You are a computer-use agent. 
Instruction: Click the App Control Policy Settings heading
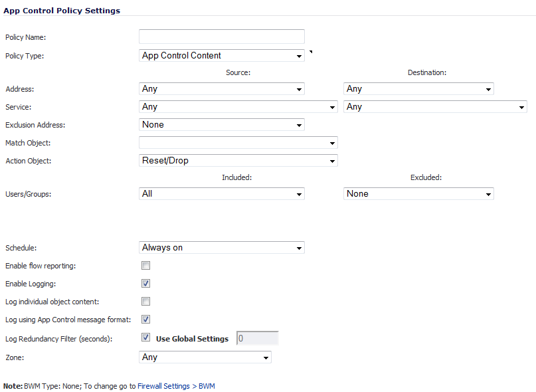62,11
